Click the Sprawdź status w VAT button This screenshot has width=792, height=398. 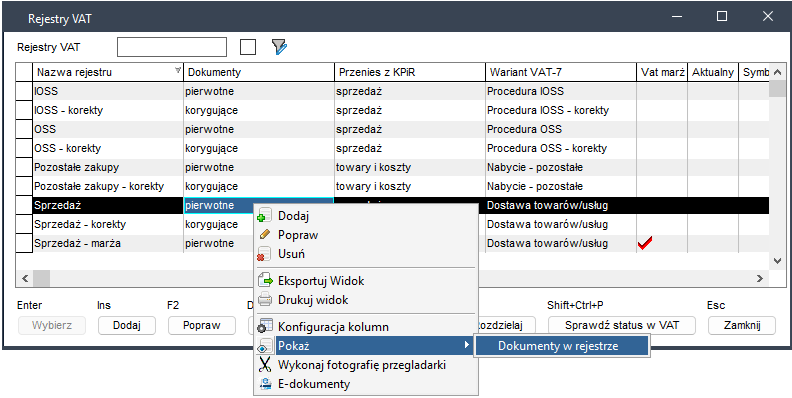(x=622, y=325)
